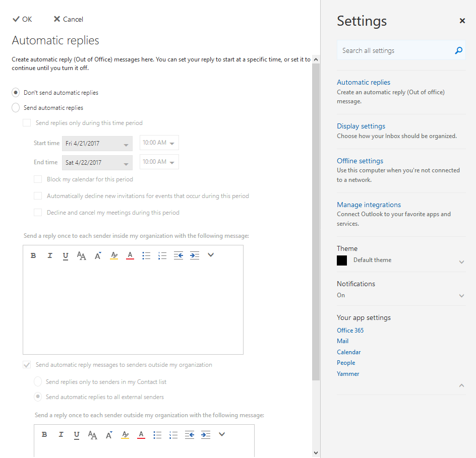Image resolution: width=476 pixels, height=458 pixels.
Task: Select "Don't send automatic replies" option
Action: [x=16, y=93]
